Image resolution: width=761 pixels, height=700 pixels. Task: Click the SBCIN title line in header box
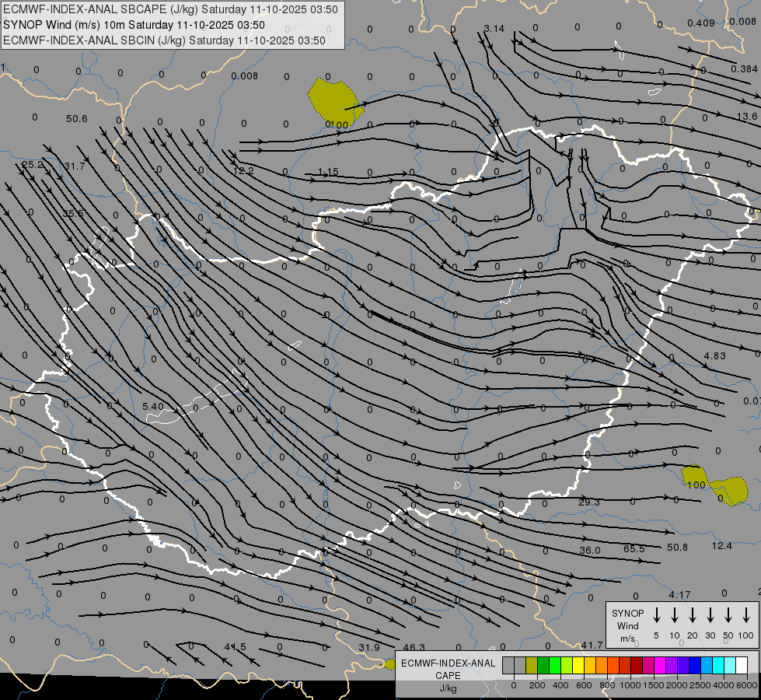164,40
